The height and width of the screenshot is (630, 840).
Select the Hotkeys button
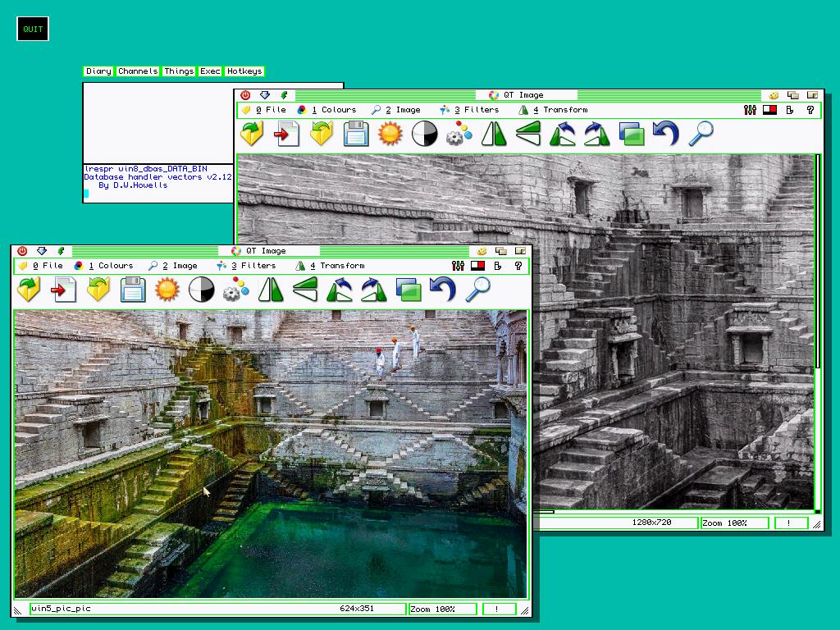[x=244, y=71]
